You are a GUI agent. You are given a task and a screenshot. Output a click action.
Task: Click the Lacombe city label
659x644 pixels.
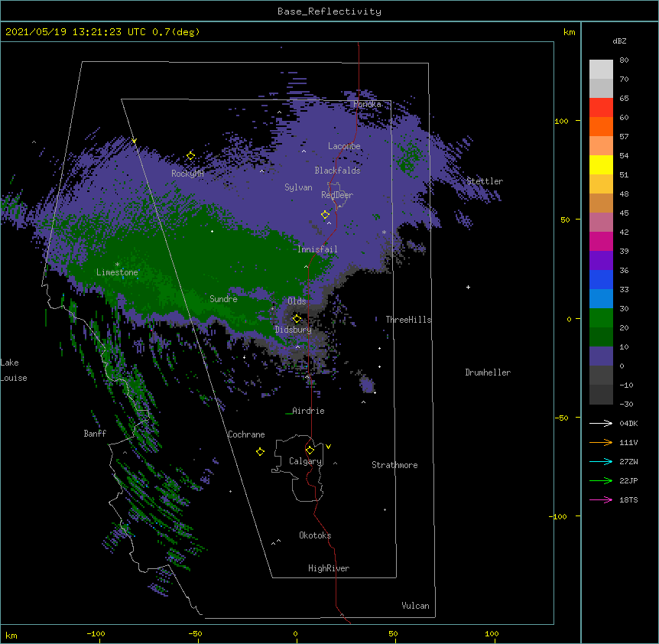point(344,146)
